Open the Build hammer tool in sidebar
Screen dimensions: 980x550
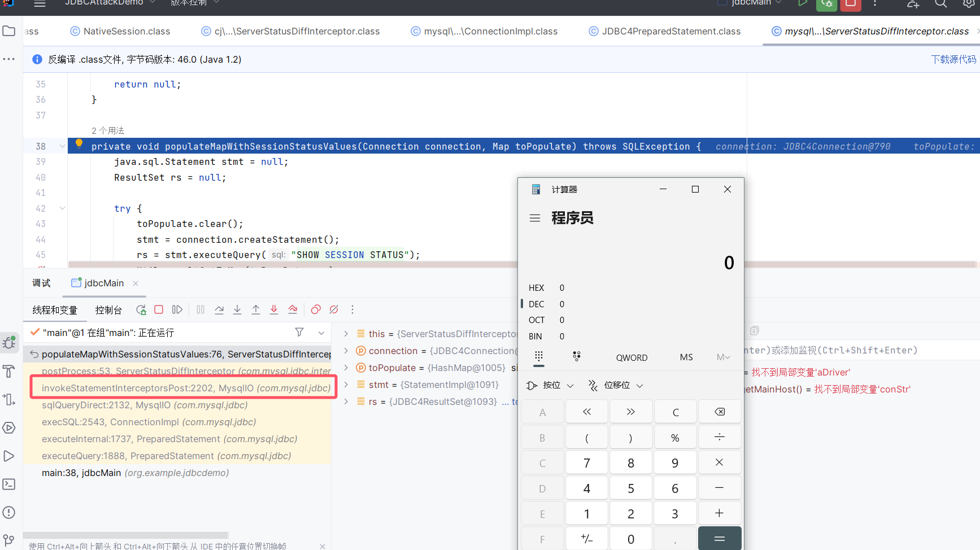9,371
